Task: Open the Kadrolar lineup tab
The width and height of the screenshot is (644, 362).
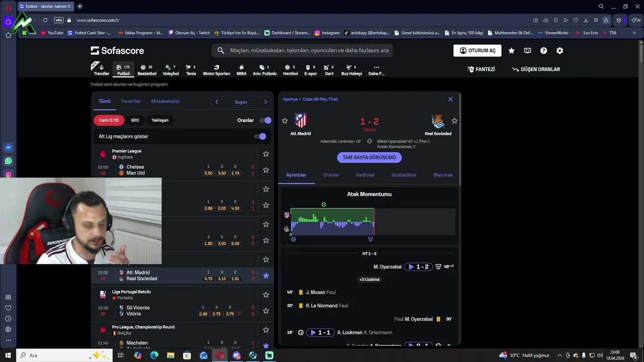Action: pos(365,175)
